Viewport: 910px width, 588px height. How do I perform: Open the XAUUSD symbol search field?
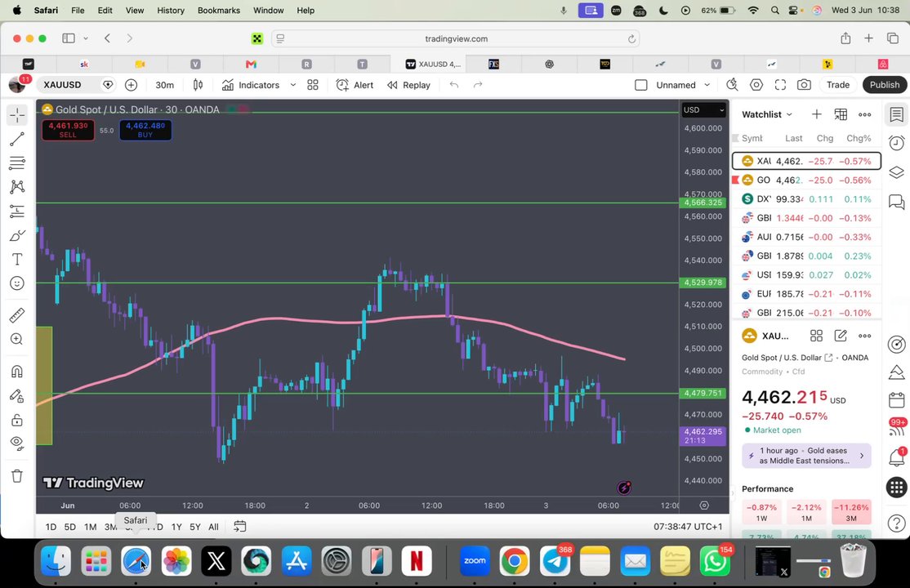pyautogui.click(x=63, y=85)
